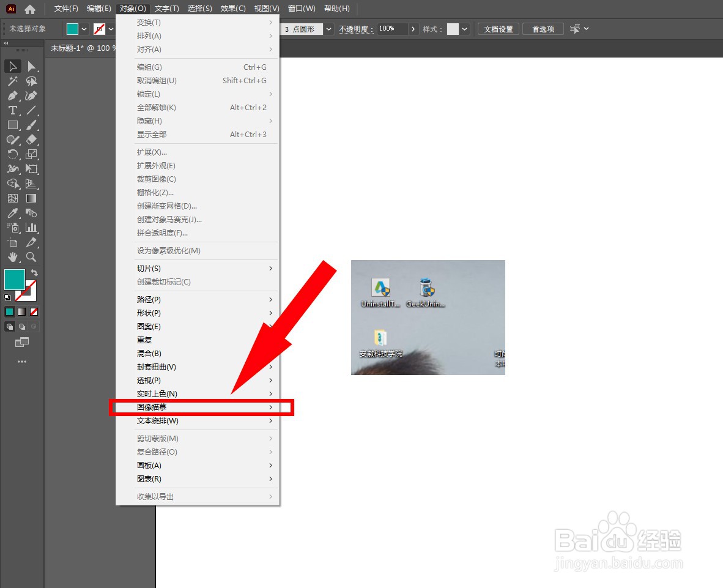Screen dimensions: 723x588
Task: Open the 帮助(H) menu
Action: (x=336, y=9)
